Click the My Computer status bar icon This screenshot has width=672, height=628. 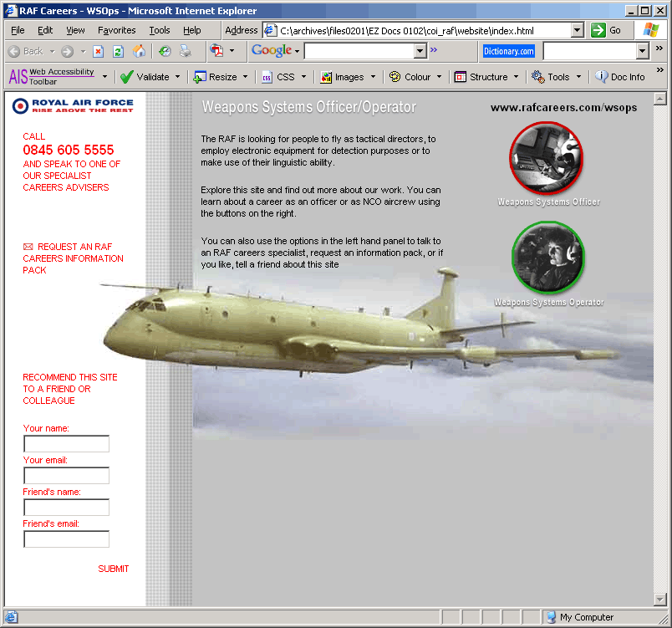coord(551,617)
